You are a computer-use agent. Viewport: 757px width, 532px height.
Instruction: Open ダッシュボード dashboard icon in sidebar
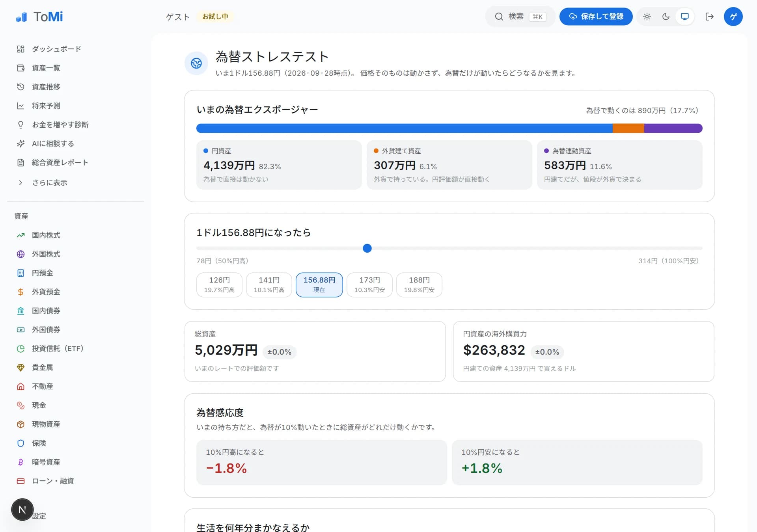21,49
